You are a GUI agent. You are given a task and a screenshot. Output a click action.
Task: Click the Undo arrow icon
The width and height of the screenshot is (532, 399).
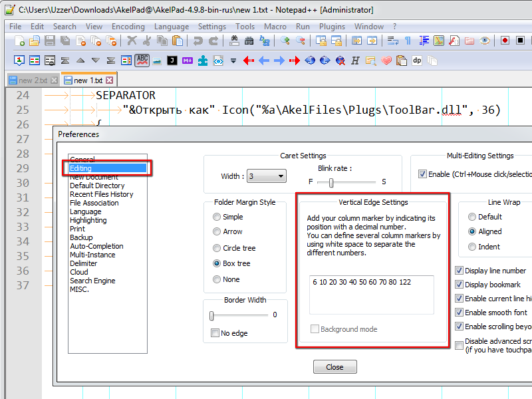tap(198, 41)
